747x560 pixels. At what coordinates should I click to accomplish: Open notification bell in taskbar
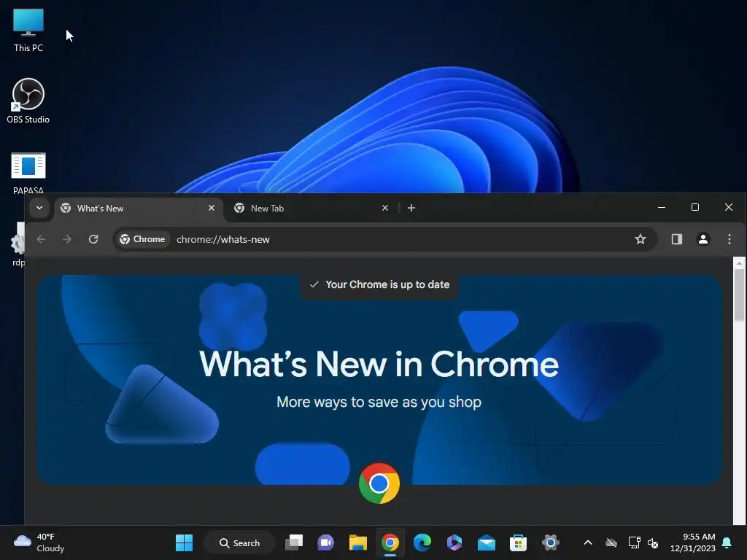pyautogui.click(x=727, y=542)
